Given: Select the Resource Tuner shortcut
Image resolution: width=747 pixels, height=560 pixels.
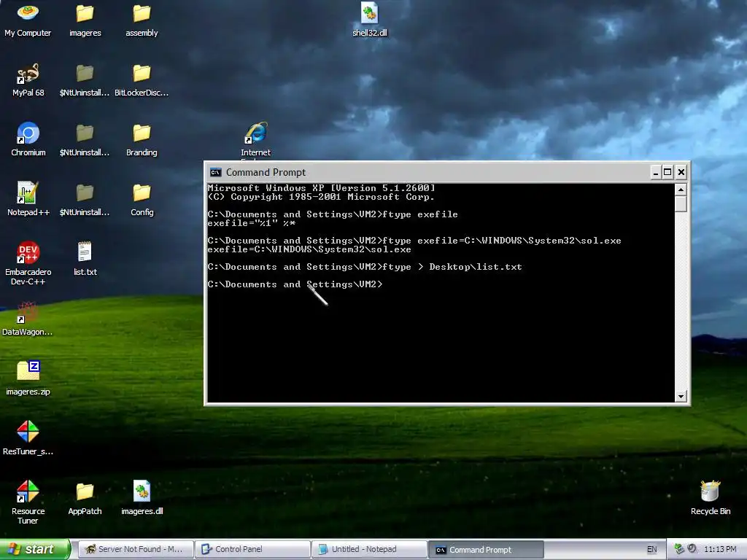Looking at the screenshot, I should [x=28, y=502].
